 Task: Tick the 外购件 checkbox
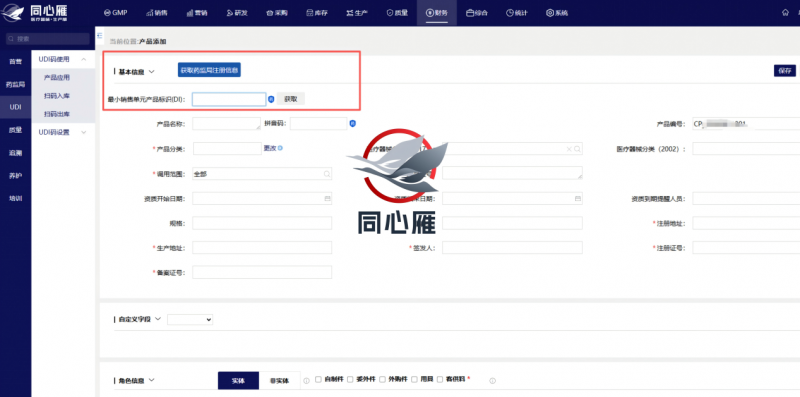point(382,380)
